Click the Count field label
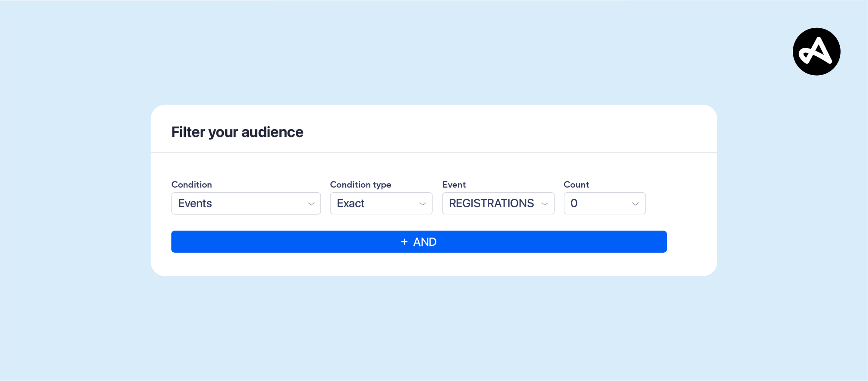Screen dimensions: 868x381 pyautogui.click(x=576, y=184)
